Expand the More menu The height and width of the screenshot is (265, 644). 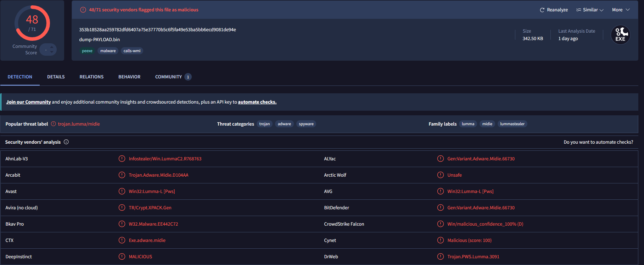(x=621, y=10)
